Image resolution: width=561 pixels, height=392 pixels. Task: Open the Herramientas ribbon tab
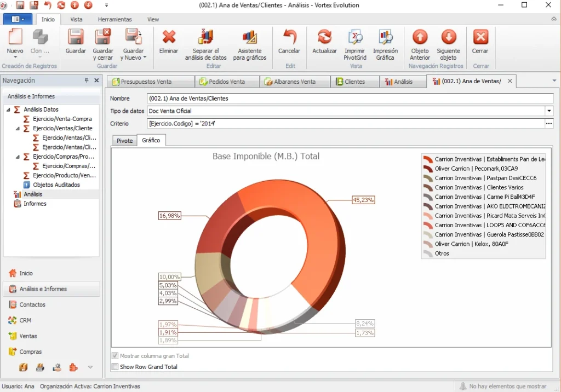(x=115, y=19)
